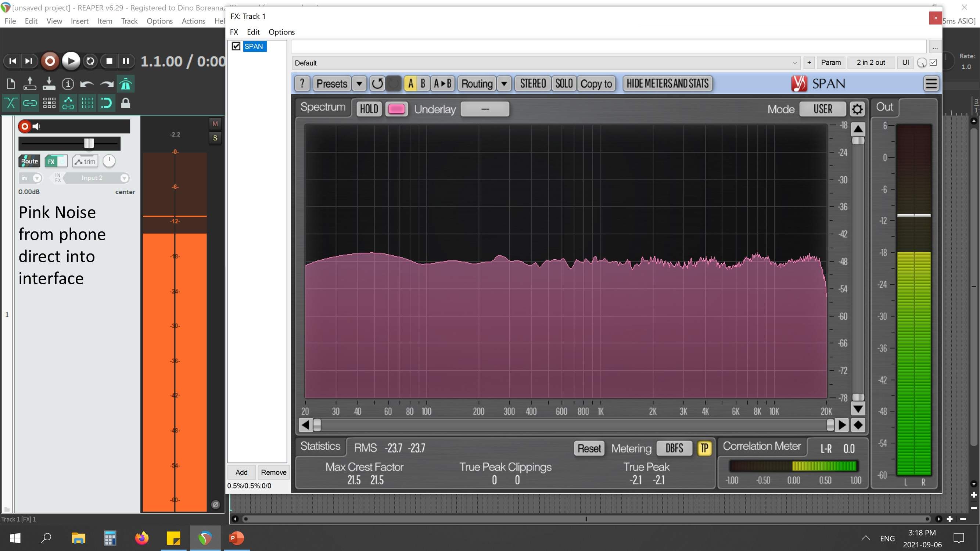Open Underlay selector dropdown
The height and width of the screenshot is (551, 980).
tap(485, 109)
